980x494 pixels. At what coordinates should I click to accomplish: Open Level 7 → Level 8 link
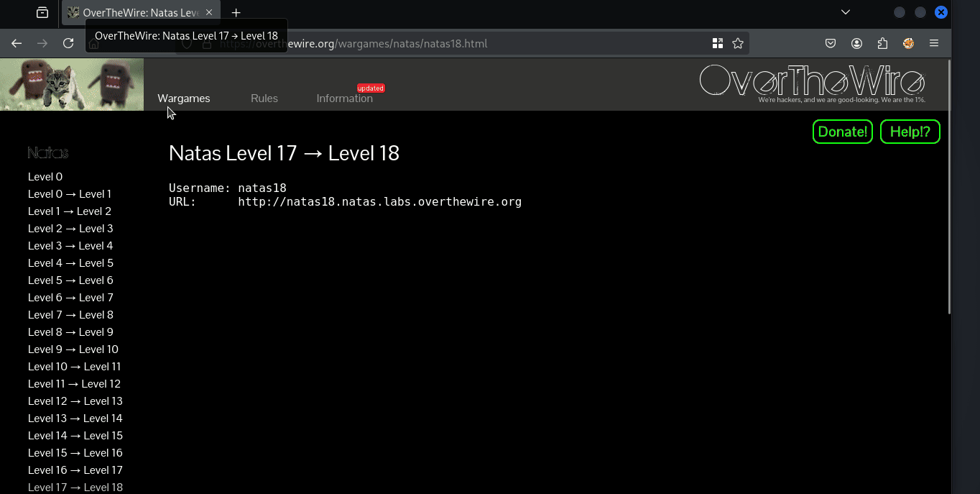[x=70, y=315]
